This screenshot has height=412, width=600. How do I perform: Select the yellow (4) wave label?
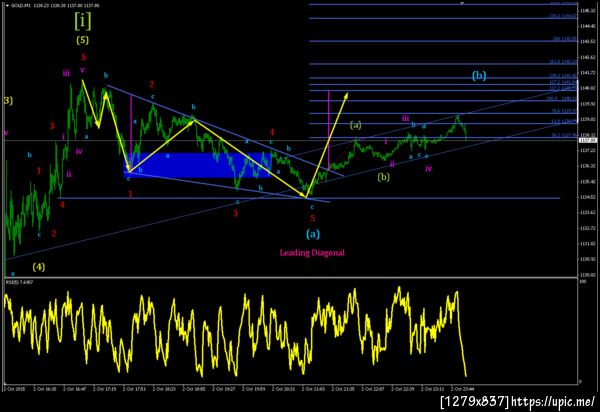click(x=39, y=267)
